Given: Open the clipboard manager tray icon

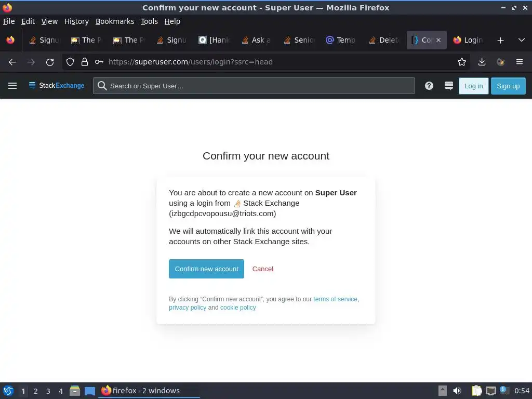Looking at the screenshot, I should (x=476, y=391).
